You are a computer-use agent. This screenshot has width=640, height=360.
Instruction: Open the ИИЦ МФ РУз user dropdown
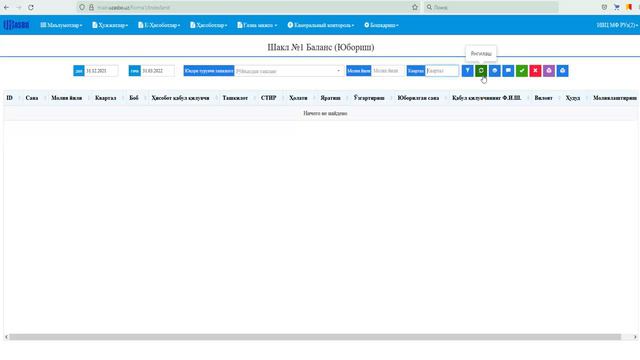[617, 25]
